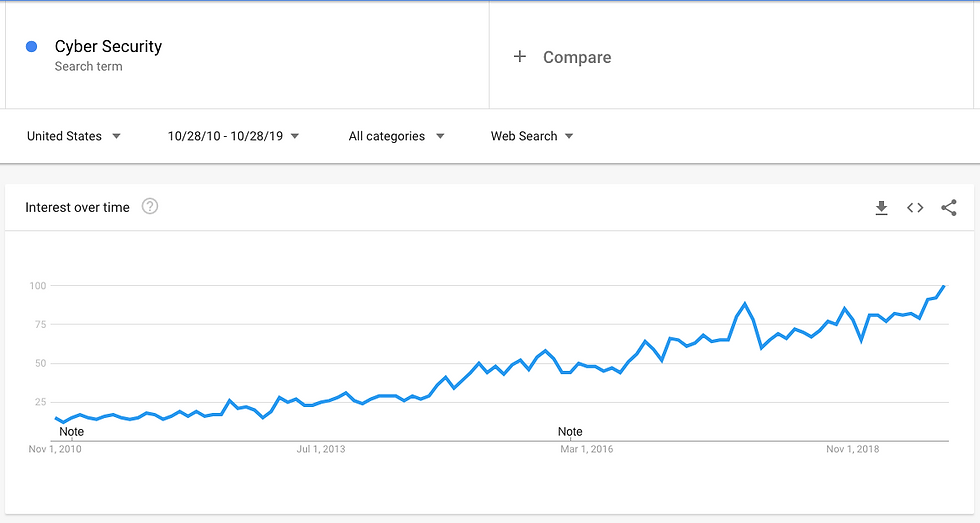
Task: Open the 10/28/10 - 10/28/19 date range dropdown
Action: point(233,136)
